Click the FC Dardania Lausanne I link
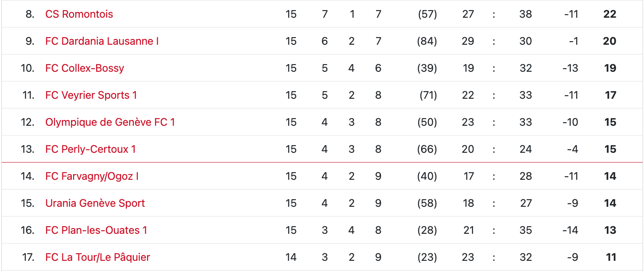644x271 pixels. click(102, 41)
